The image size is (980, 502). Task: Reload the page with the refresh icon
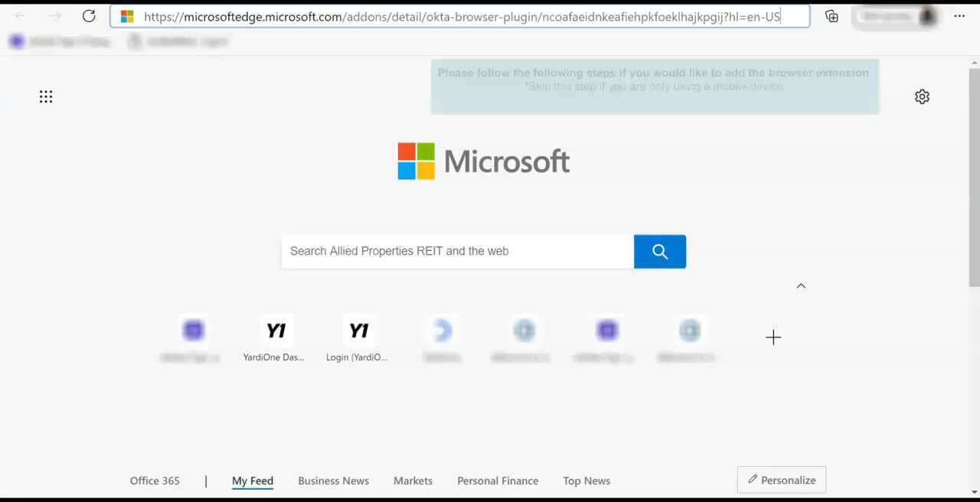(89, 16)
